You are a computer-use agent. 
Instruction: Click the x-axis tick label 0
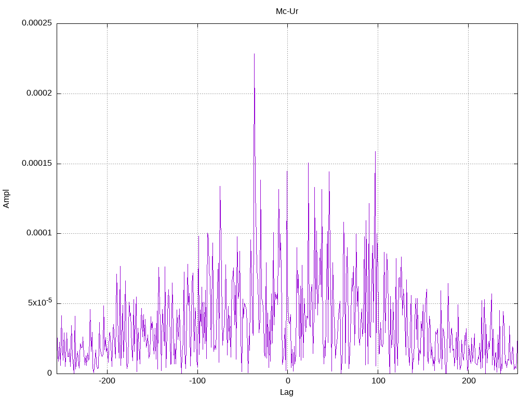[x=288, y=381]
